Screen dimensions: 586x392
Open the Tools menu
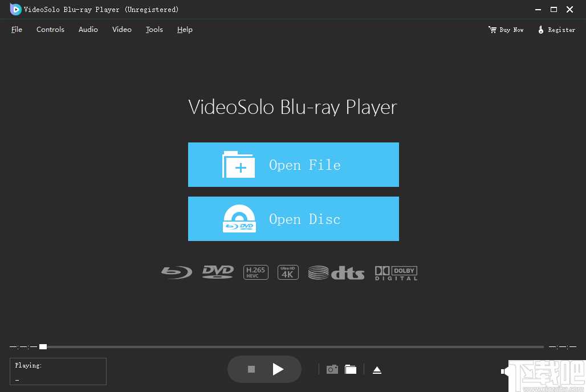click(154, 30)
